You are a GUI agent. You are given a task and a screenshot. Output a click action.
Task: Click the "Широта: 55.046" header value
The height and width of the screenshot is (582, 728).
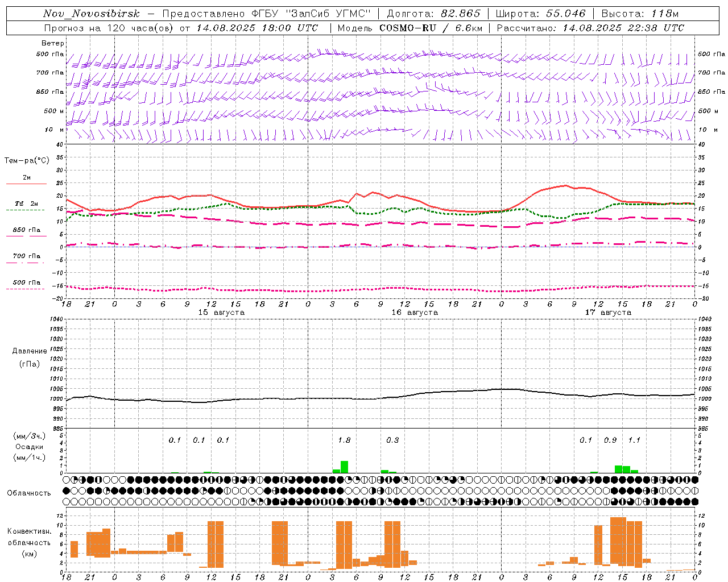(540, 14)
